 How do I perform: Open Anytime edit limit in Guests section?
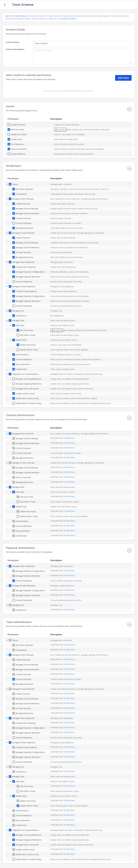[x=60, y=130]
